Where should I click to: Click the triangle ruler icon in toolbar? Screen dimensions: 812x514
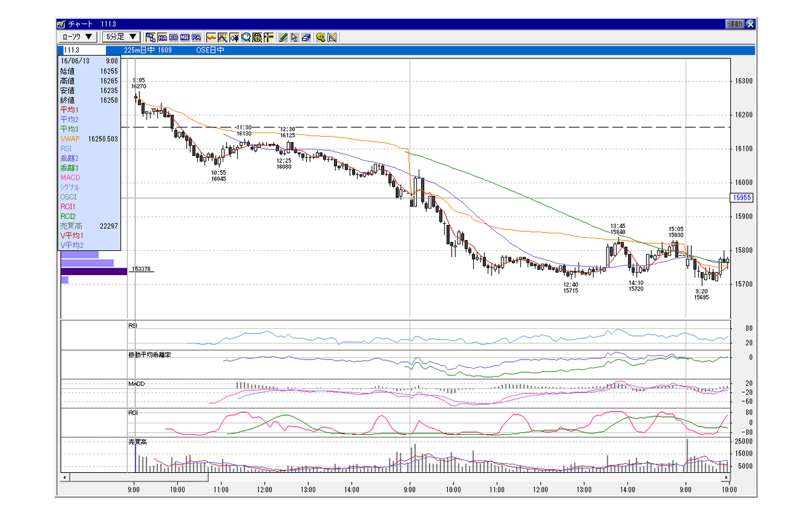point(332,37)
